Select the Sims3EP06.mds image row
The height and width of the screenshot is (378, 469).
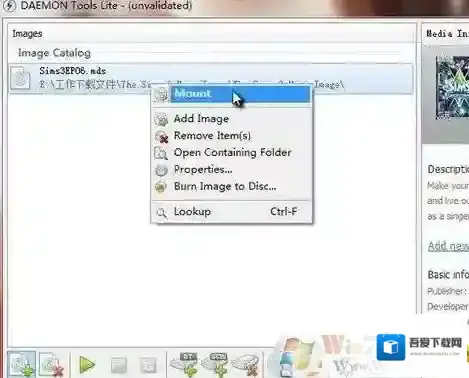tap(211, 78)
